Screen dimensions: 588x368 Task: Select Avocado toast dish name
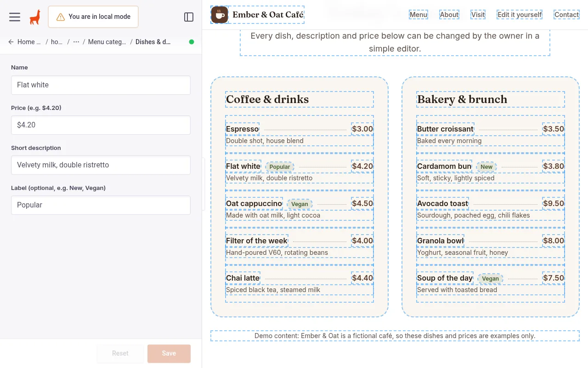coord(443,203)
